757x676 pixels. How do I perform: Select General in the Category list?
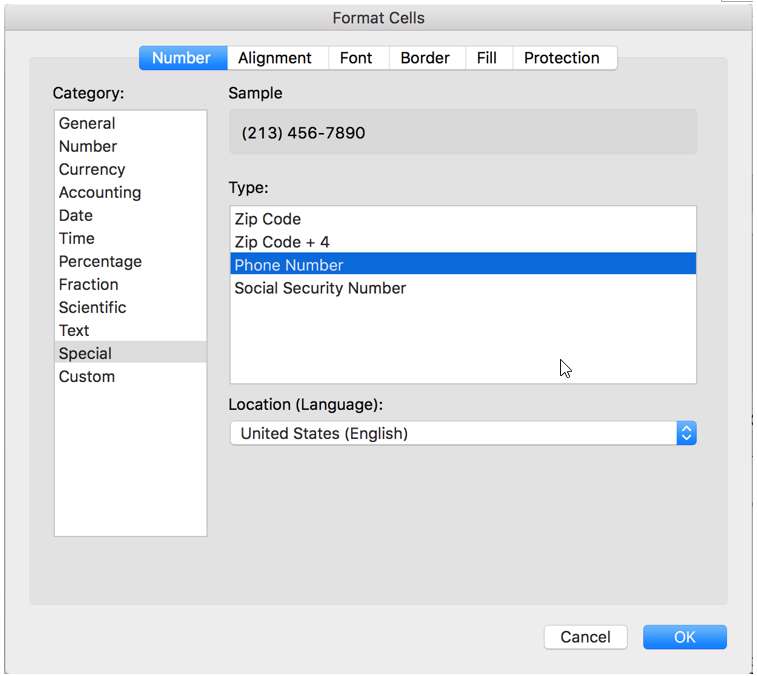(x=130, y=123)
